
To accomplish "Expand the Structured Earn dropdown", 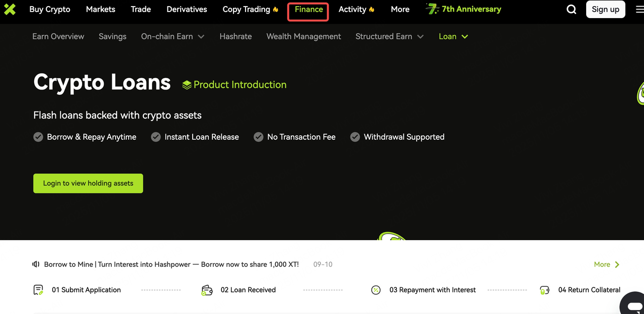I will click(421, 37).
